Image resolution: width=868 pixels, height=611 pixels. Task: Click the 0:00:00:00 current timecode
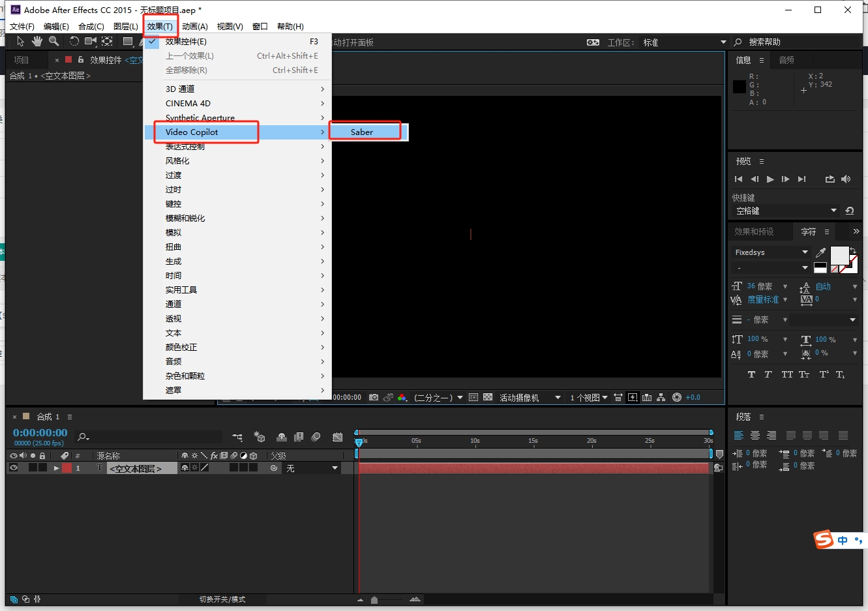40,432
